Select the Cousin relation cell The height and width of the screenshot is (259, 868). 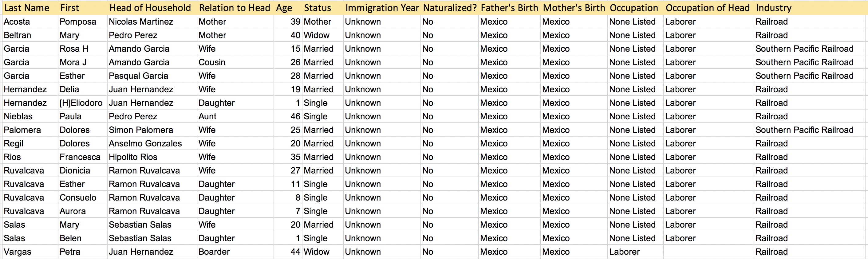point(235,62)
